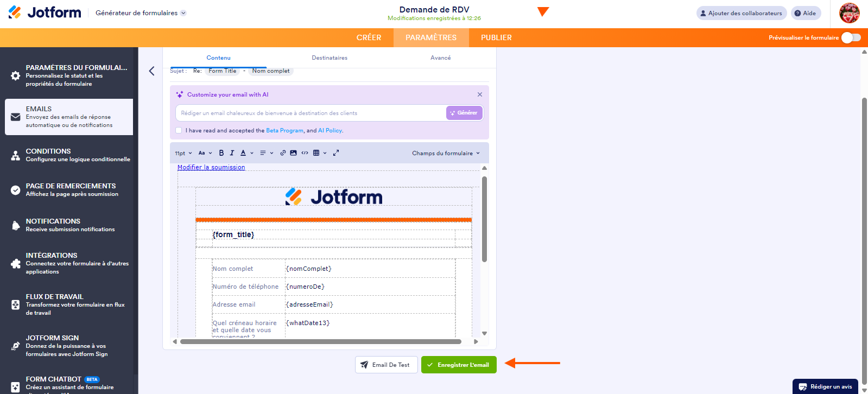Click the {whatDate13} field value

pyautogui.click(x=308, y=323)
